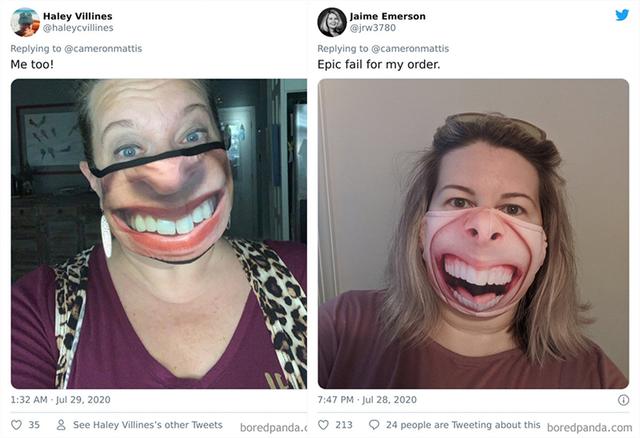Click the @jrw3780 handle
Viewport: 640px width, 438px height.
coord(372,28)
